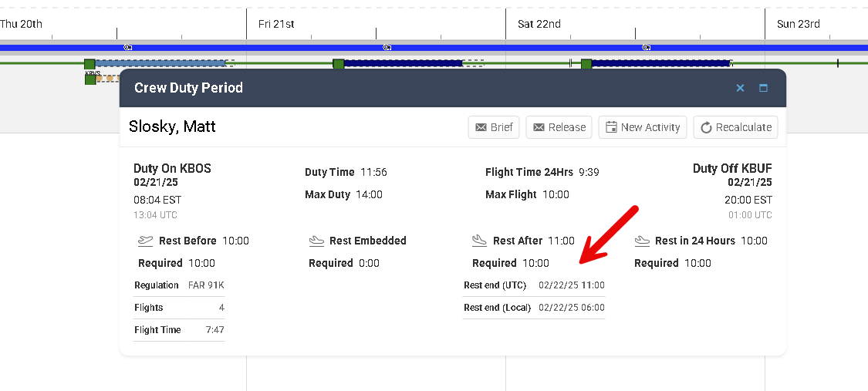Click the Sun 23rd date header

tap(798, 24)
